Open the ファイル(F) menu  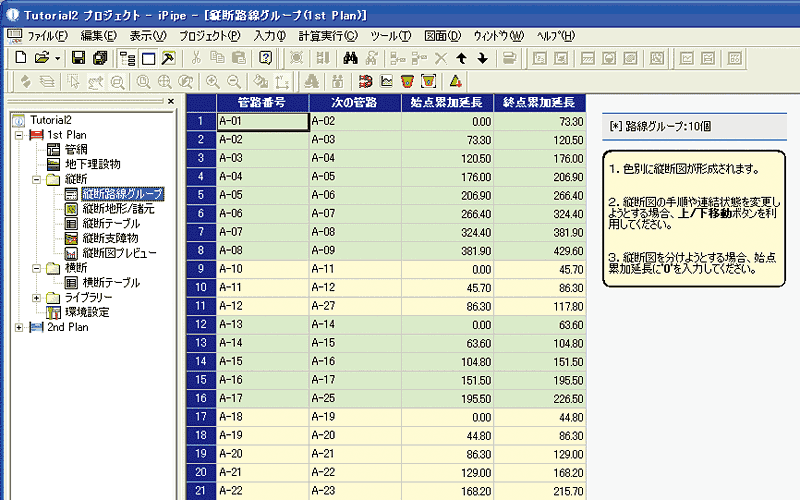[47, 36]
